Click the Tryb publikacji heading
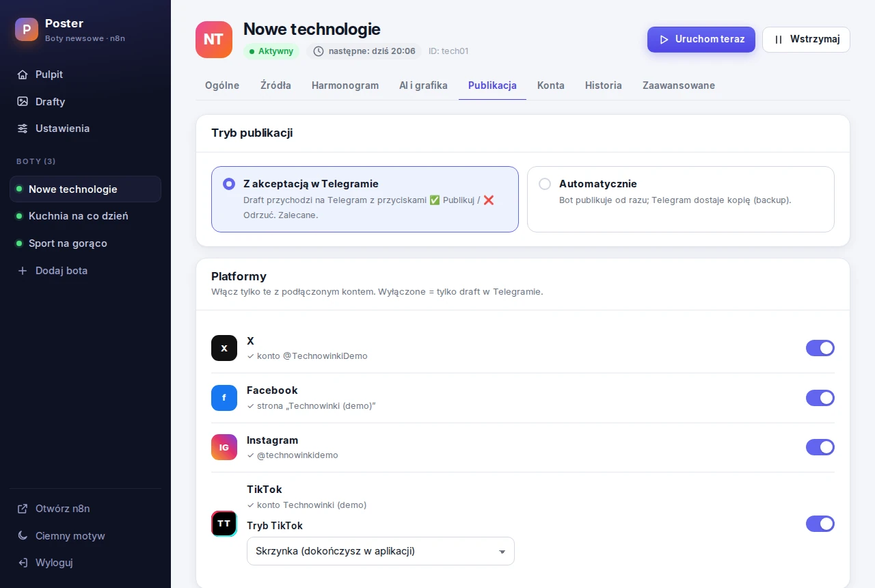The image size is (875, 588). pos(252,133)
